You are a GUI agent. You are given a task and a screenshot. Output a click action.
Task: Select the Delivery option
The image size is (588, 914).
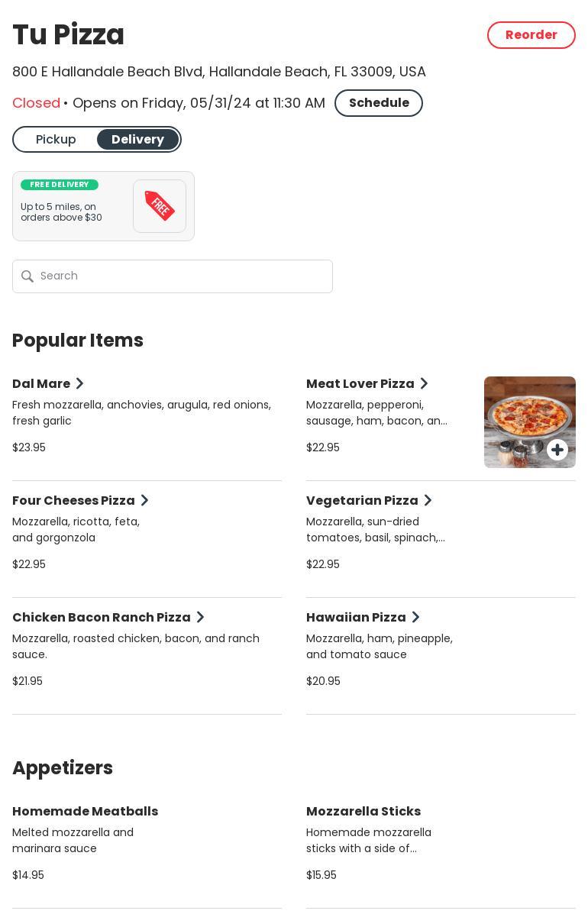[137, 140]
